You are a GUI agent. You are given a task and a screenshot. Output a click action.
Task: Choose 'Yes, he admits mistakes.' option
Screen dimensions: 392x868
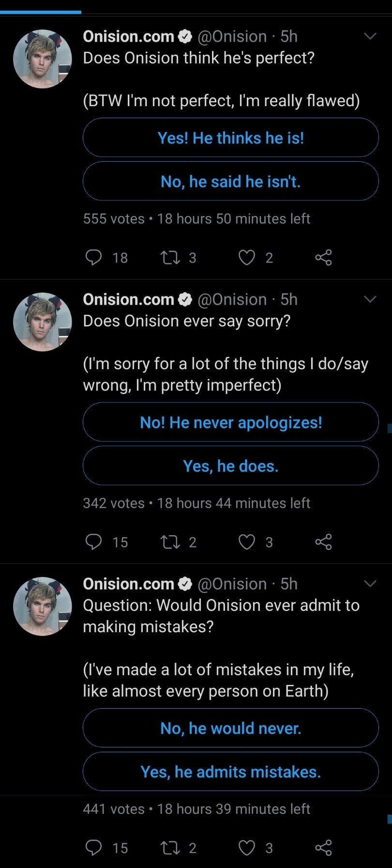[x=231, y=772]
